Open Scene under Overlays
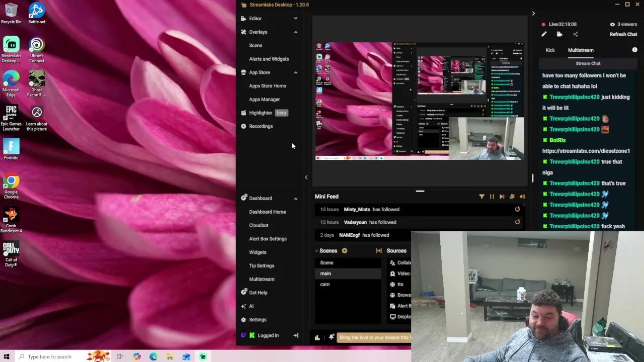This screenshot has width=644, height=362. pyautogui.click(x=256, y=45)
